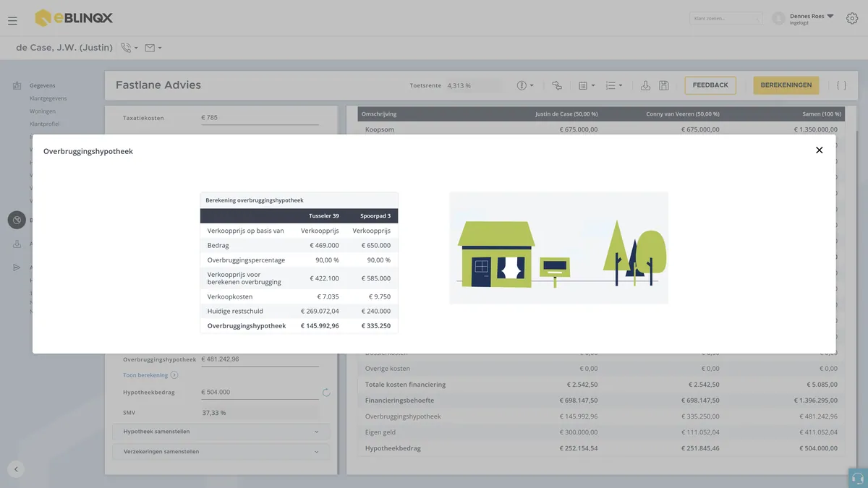Screen dimensions: 868x488
Task: Expand the Hypotheek samenstellen section
Action: coord(221,432)
